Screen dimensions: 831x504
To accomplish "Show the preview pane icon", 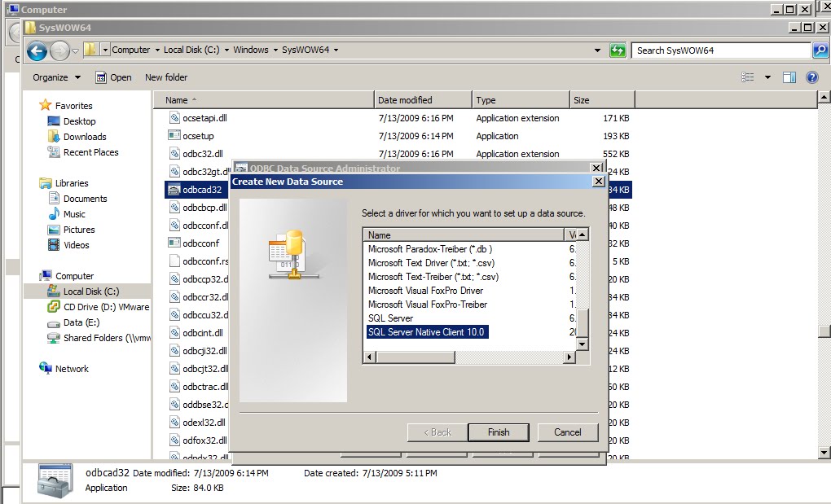I will [790, 77].
